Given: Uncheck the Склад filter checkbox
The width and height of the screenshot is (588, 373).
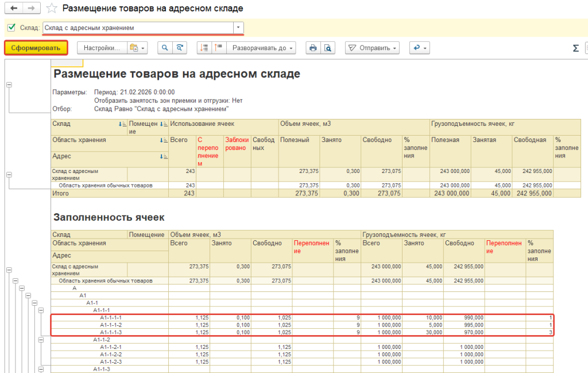Looking at the screenshot, I should (x=11, y=28).
